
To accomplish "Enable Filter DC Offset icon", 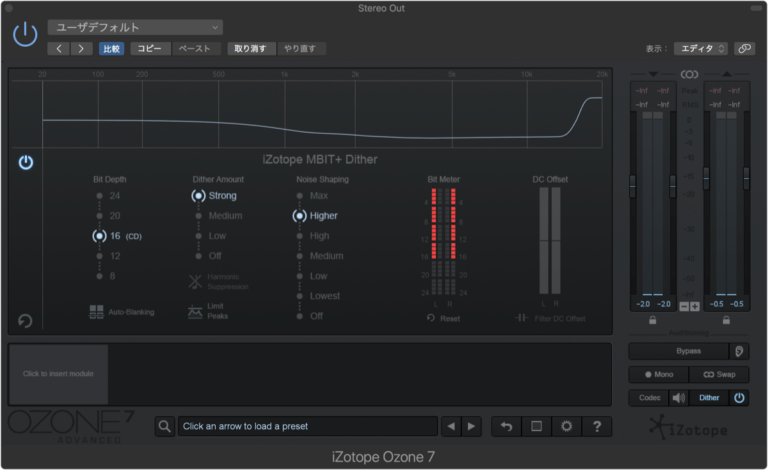I will (522, 318).
